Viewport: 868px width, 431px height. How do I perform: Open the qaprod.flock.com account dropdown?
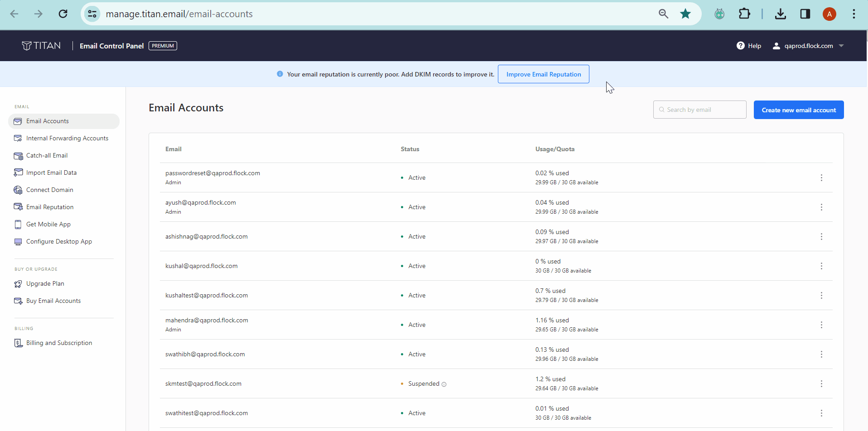tap(809, 45)
